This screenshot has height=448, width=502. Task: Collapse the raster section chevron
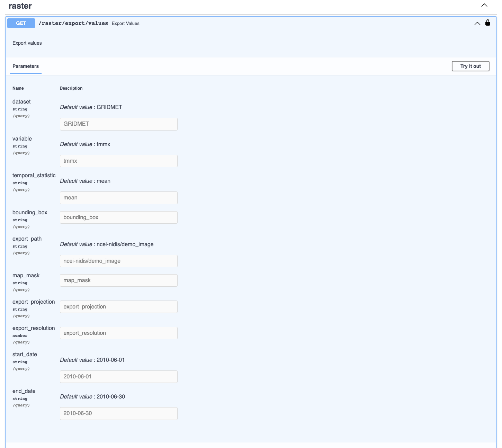tap(484, 5)
